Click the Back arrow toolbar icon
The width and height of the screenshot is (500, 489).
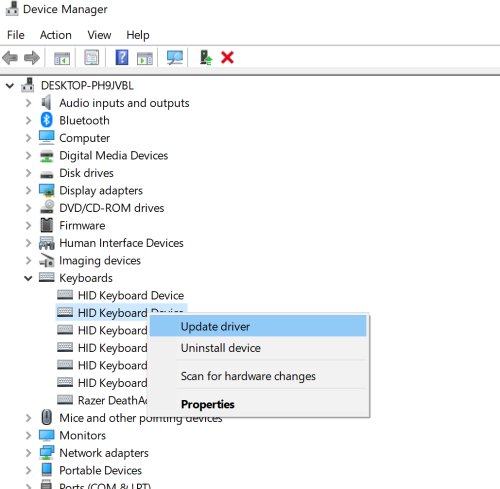click(x=10, y=58)
